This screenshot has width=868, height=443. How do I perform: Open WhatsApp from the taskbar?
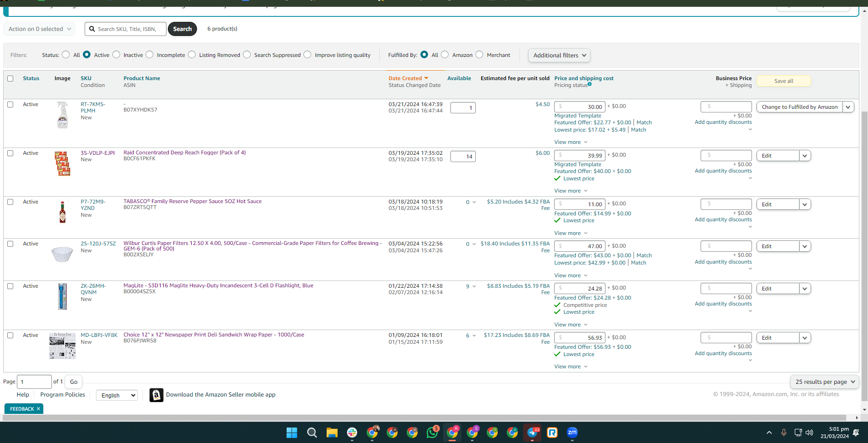click(x=432, y=433)
